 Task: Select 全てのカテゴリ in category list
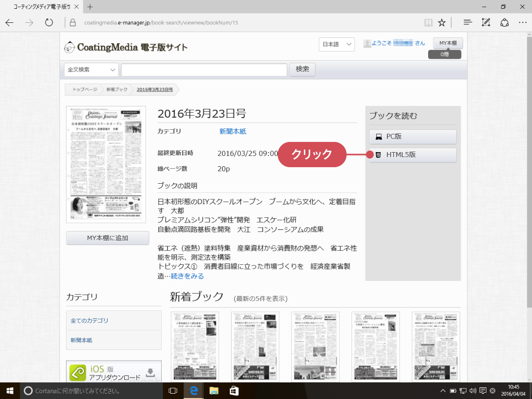89,321
